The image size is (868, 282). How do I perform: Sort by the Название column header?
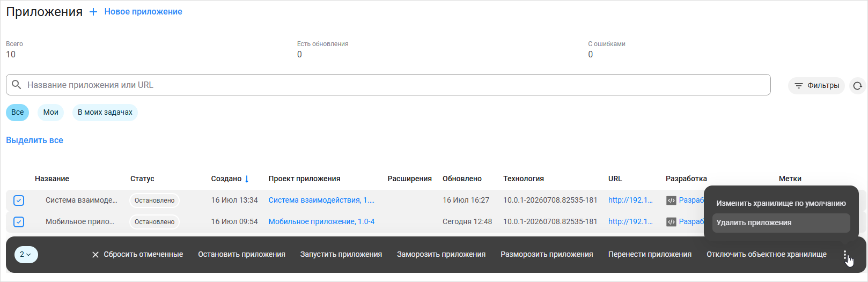click(52, 179)
